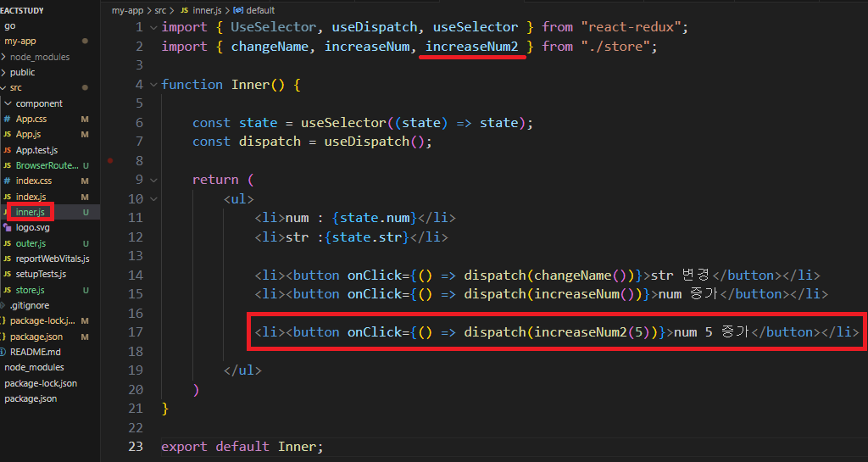Click 'export default Inner;' on line 23

pos(242,447)
